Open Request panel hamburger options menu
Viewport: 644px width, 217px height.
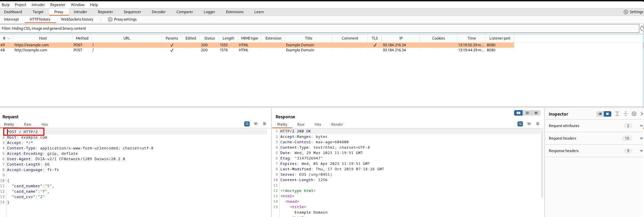pos(264,124)
